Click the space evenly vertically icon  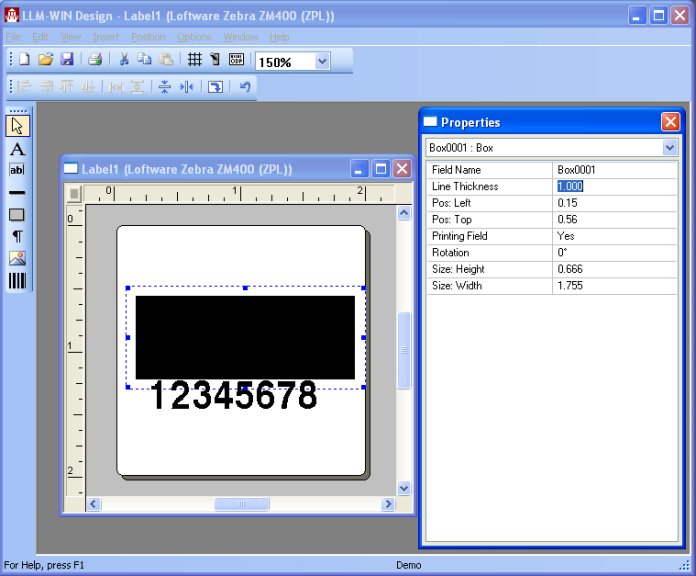138,87
